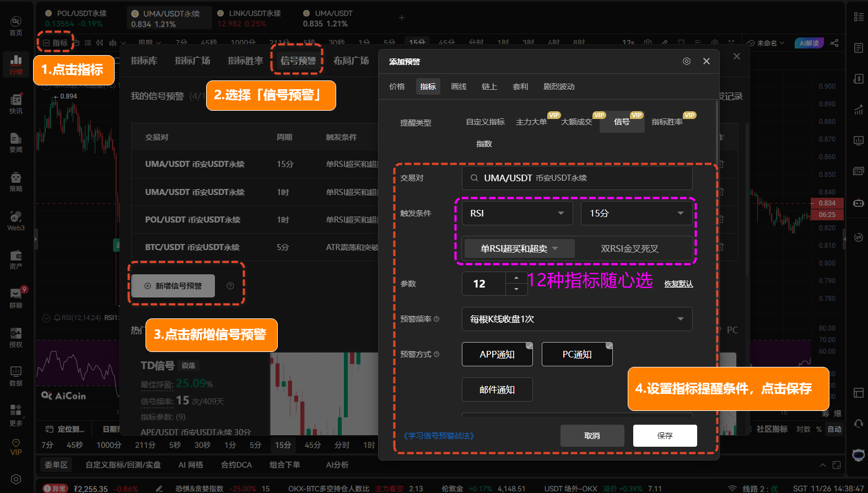Screen dimensions: 868x493
Task: Select 双RSI金叉死叉 condition option
Action: [x=629, y=248]
